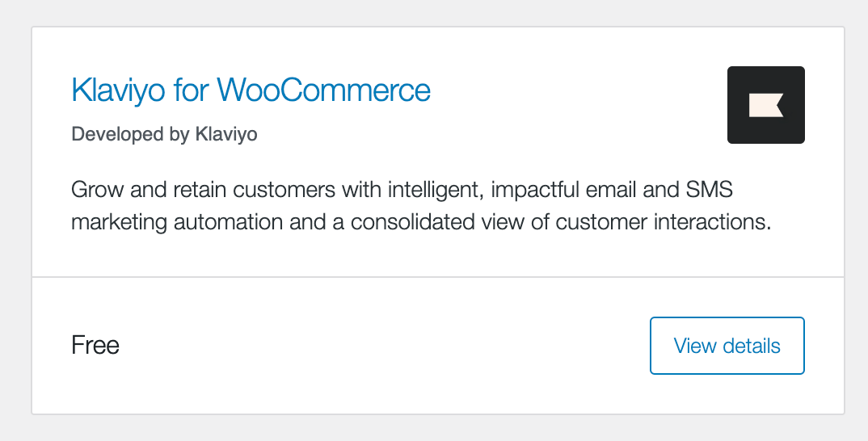Click the Developed by Klaviyo text
The width and height of the screenshot is (868, 441).
coord(164,134)
